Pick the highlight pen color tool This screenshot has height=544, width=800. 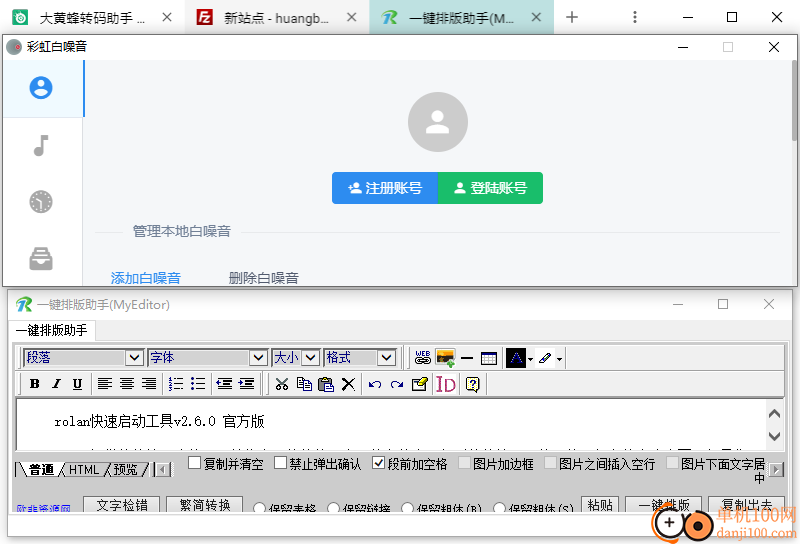pyautogui.click(x=545, y=358)
